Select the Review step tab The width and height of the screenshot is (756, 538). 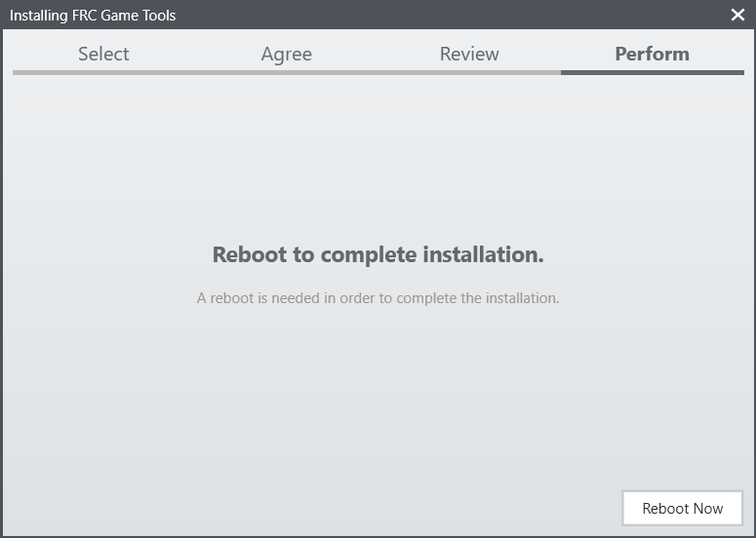click(x=469, y=54)
